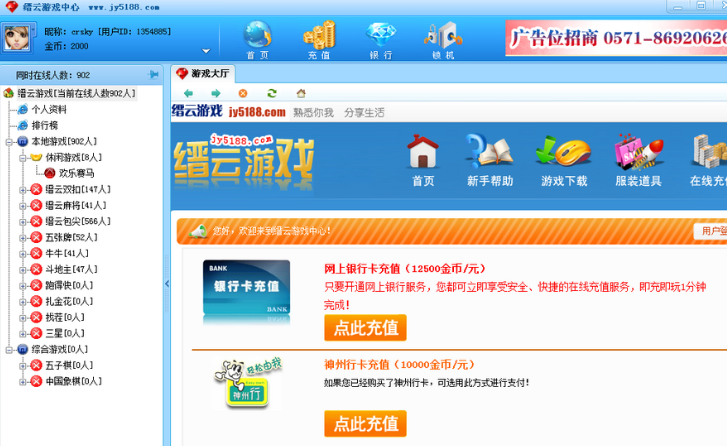
Task: Click the 金币: 2000 balance text
Action: pyautogui.click(x=66, y=46)
